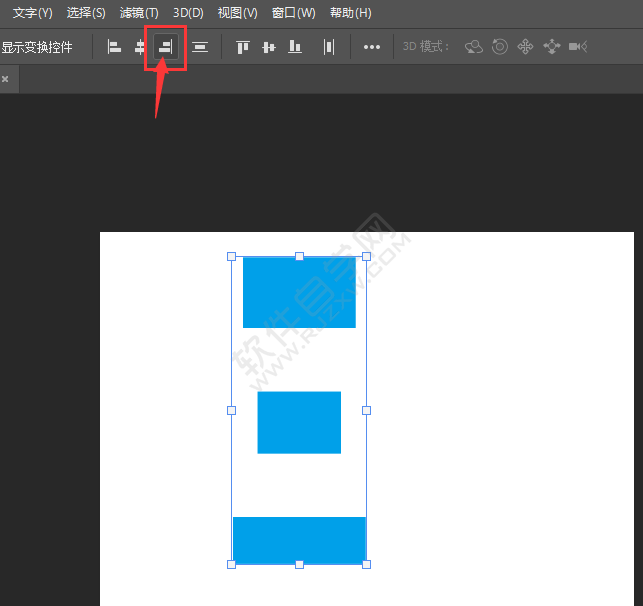Open the 帮助(H) menu

click(351, 13)
